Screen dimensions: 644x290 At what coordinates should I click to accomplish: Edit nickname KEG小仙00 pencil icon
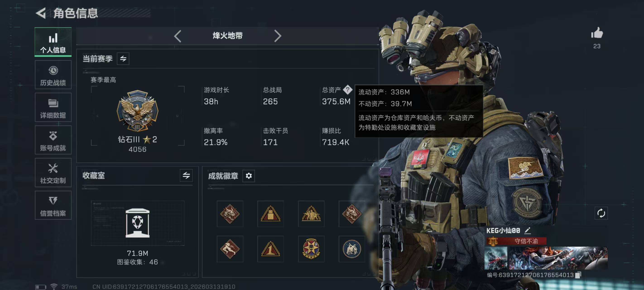(527, 230)
